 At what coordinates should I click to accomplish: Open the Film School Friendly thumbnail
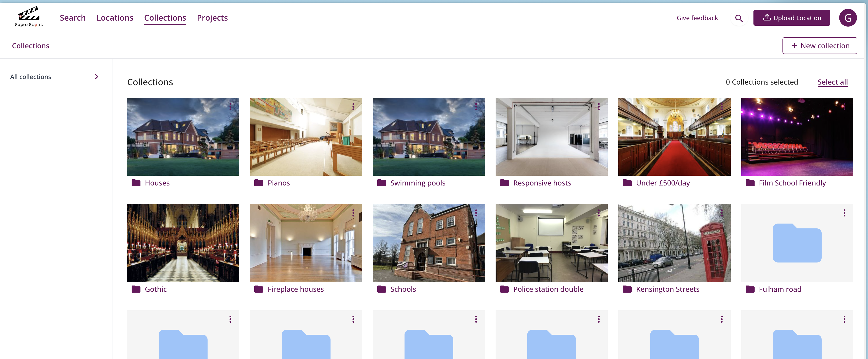click(x=797, y=137)
